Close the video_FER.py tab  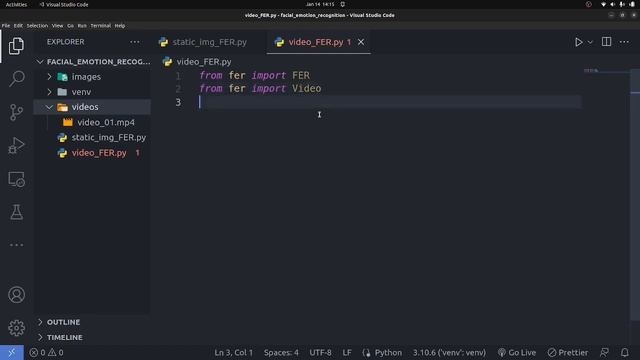point(361,42)
